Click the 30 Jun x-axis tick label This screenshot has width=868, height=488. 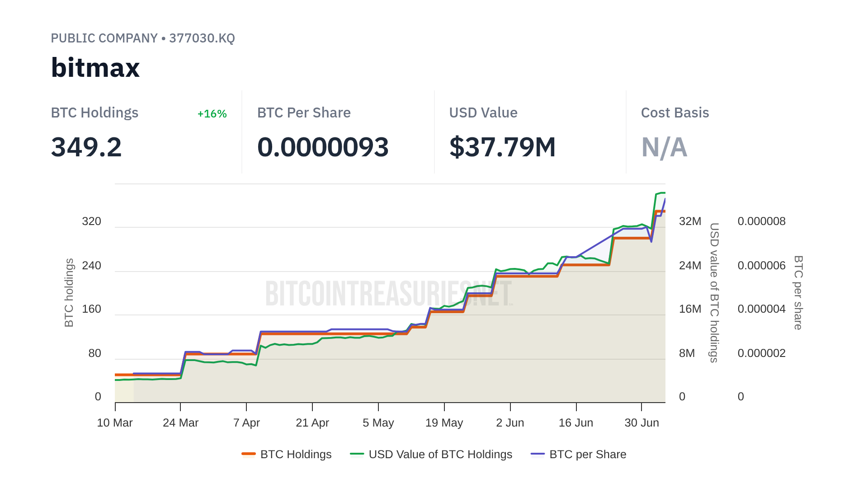click(x=642, y=423)
